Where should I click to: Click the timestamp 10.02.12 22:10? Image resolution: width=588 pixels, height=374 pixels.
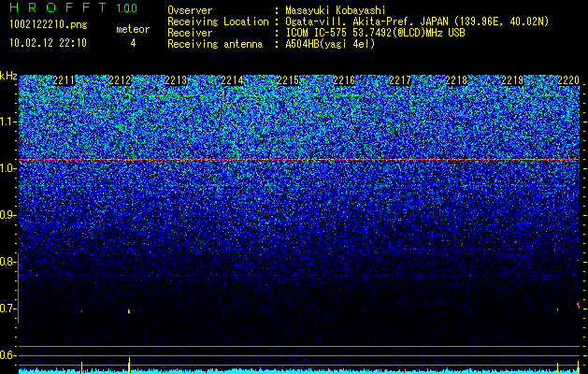[x=48, y=43]
